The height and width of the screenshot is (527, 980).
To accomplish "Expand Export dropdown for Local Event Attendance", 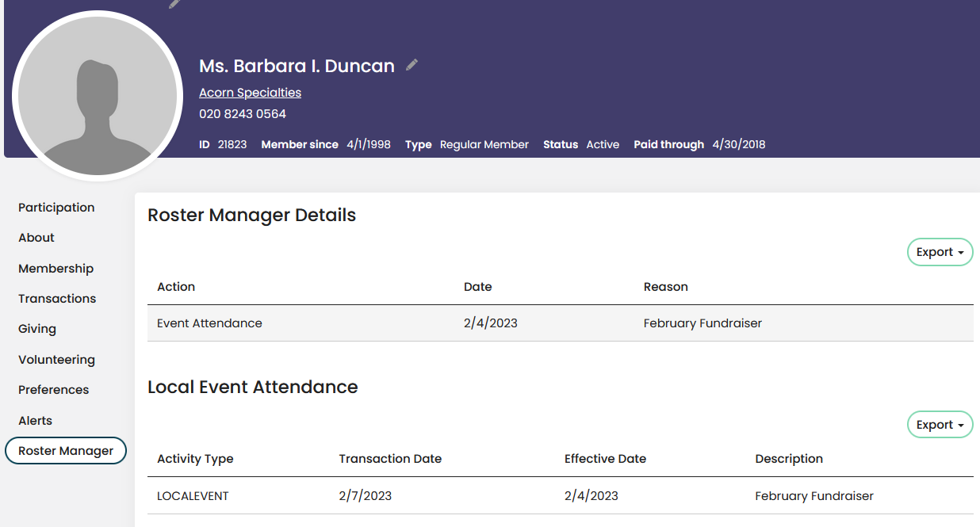I will [x=940, y=425].
